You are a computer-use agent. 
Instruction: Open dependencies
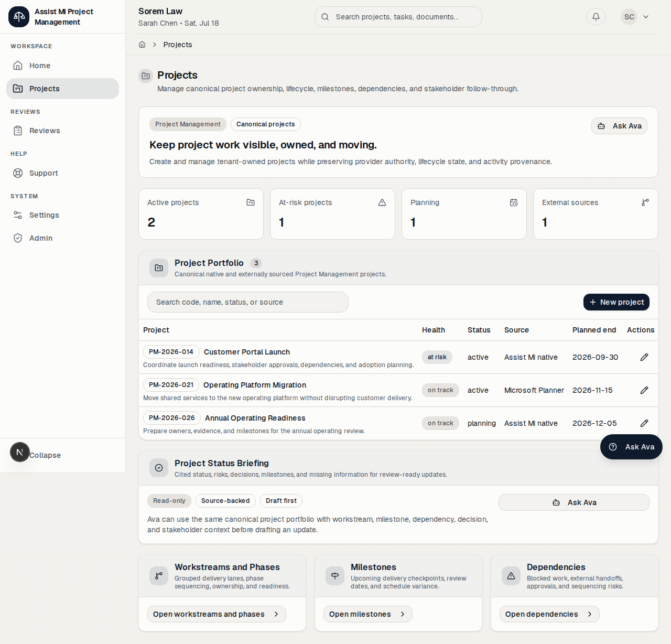click(x=549, y=614)
